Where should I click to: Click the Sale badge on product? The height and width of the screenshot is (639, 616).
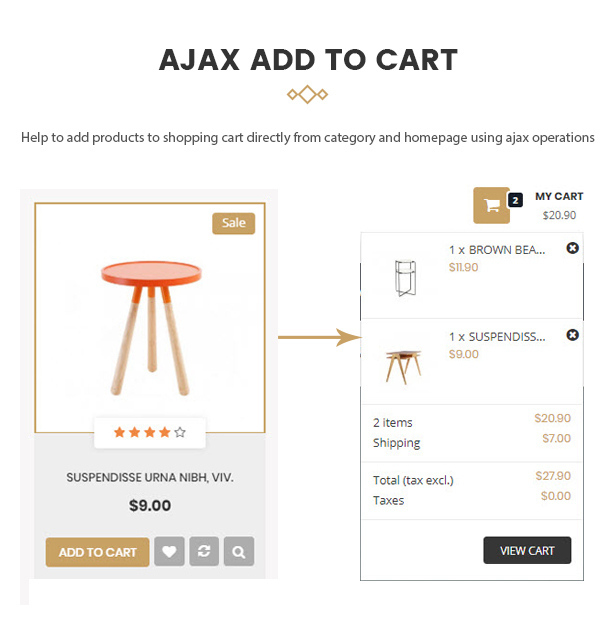233,223
